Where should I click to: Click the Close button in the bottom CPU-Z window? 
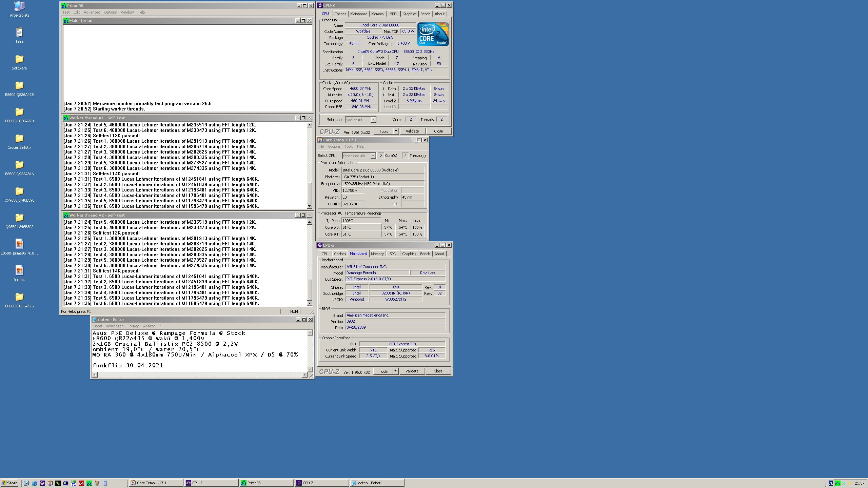(438, 371)
